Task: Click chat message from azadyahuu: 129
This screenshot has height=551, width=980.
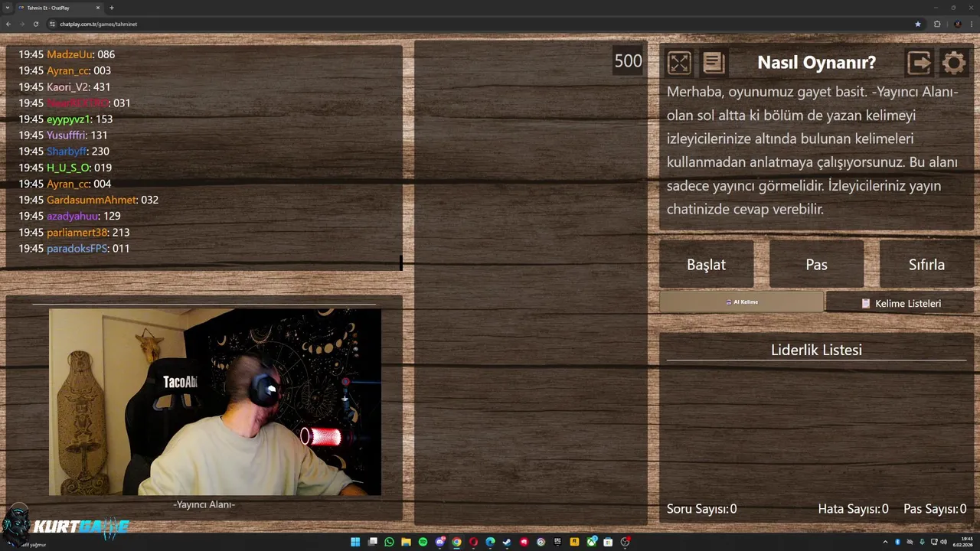Action: coord(70,216)
